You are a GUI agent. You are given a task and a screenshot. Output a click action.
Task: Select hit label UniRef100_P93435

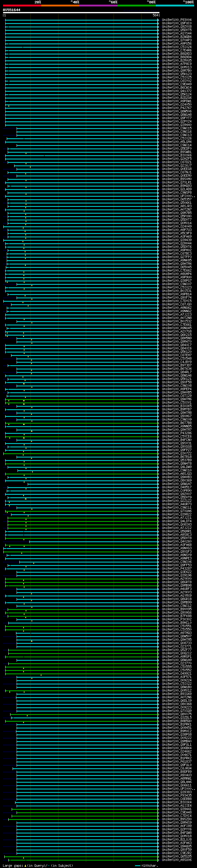(x=177, y=795)
